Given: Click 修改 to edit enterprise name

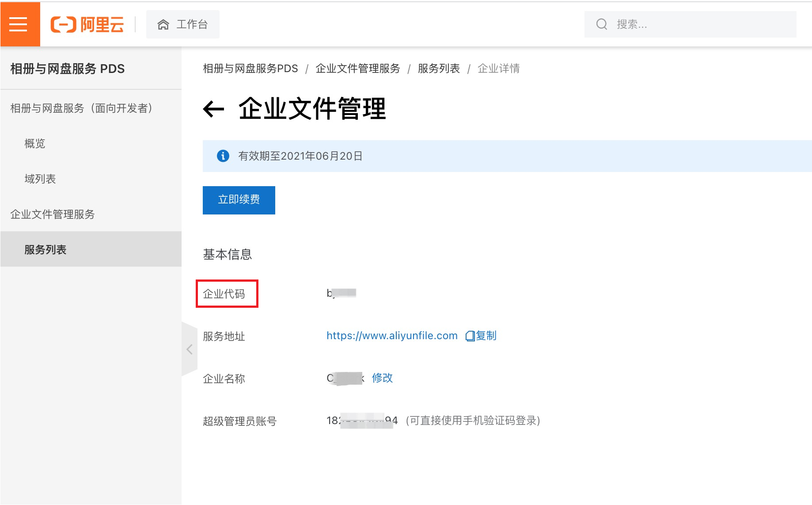Looking at the screenshot, I should tap(382, 378).
